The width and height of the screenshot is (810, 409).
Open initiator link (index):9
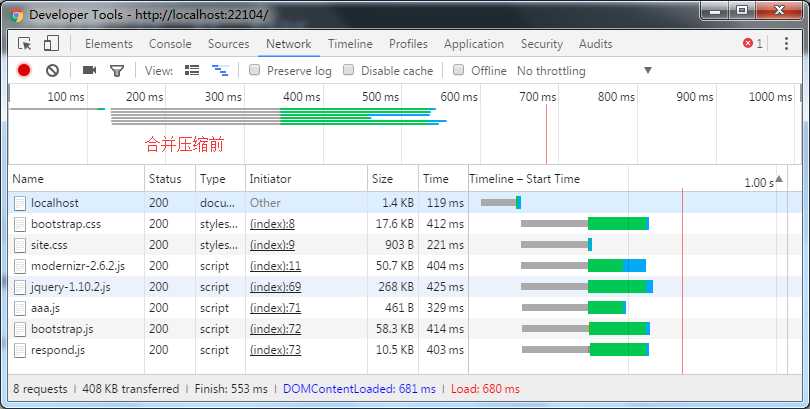click(272, 245)
